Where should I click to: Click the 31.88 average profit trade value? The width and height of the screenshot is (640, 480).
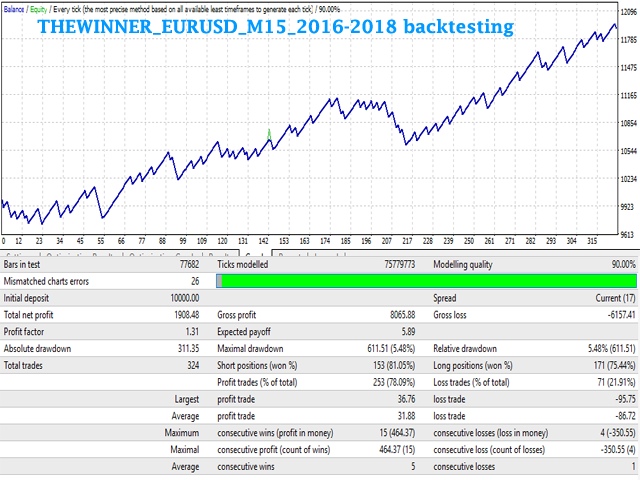[x=407, y=416]
